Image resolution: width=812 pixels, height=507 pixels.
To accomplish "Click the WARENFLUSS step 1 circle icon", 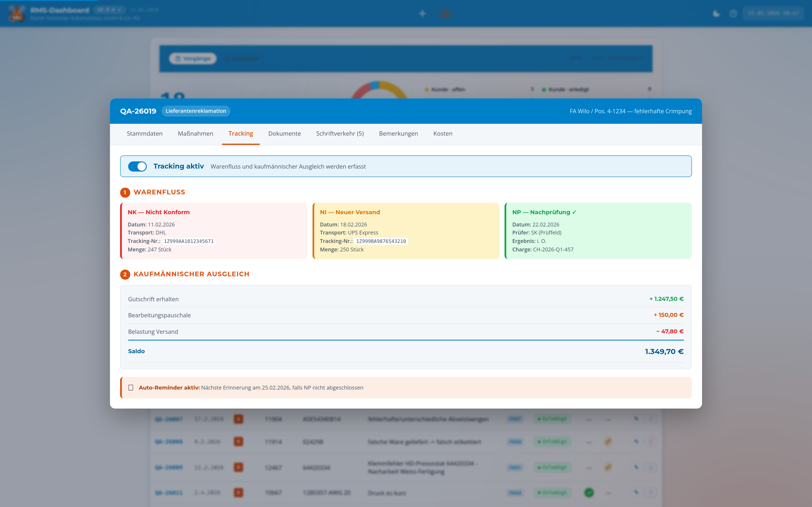I will 125,192.
